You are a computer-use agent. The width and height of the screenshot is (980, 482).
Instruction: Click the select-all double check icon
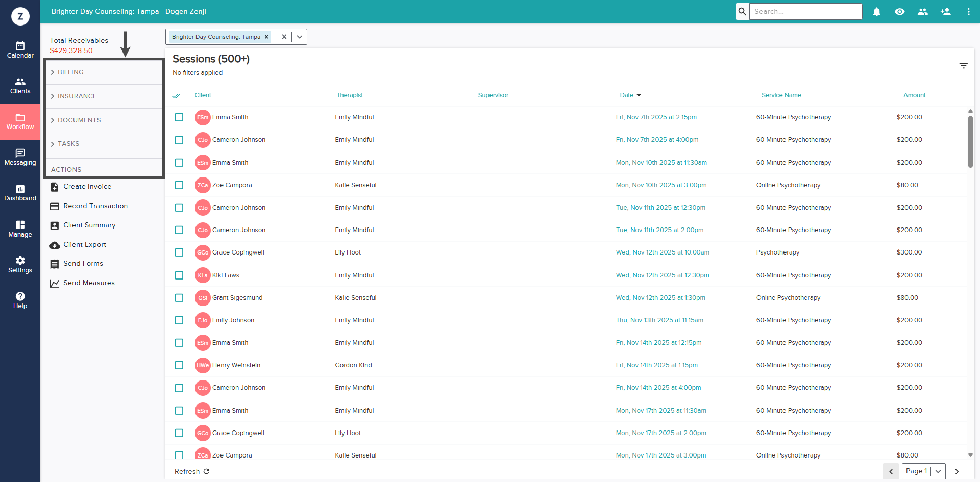click(x=177, y=95)
